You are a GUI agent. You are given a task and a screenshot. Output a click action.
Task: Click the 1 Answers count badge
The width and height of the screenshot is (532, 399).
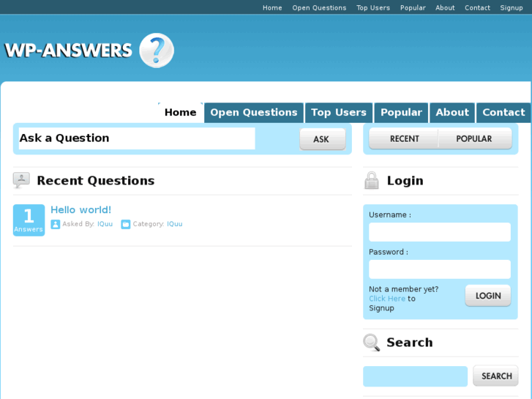[29, 220]
